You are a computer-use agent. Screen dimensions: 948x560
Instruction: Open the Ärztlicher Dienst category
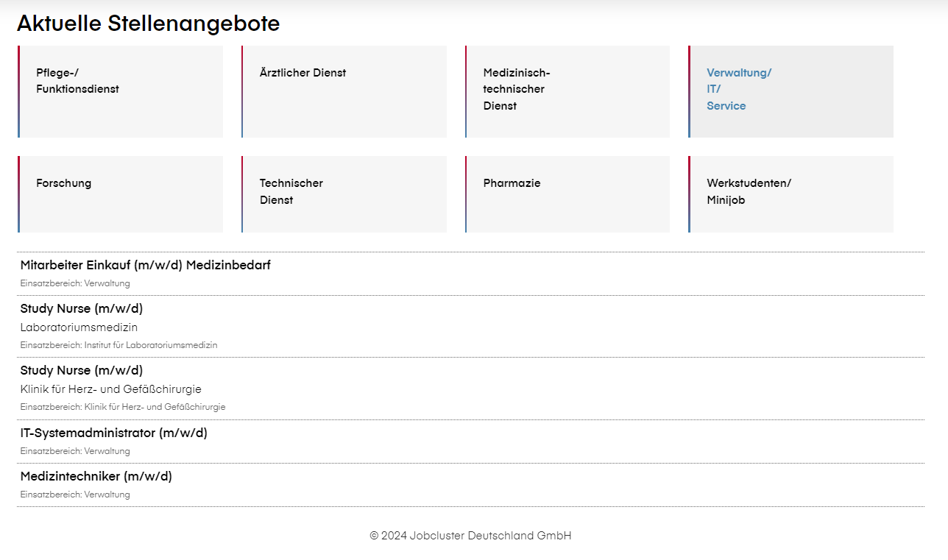pyautogui.click(x=344, y=91)
